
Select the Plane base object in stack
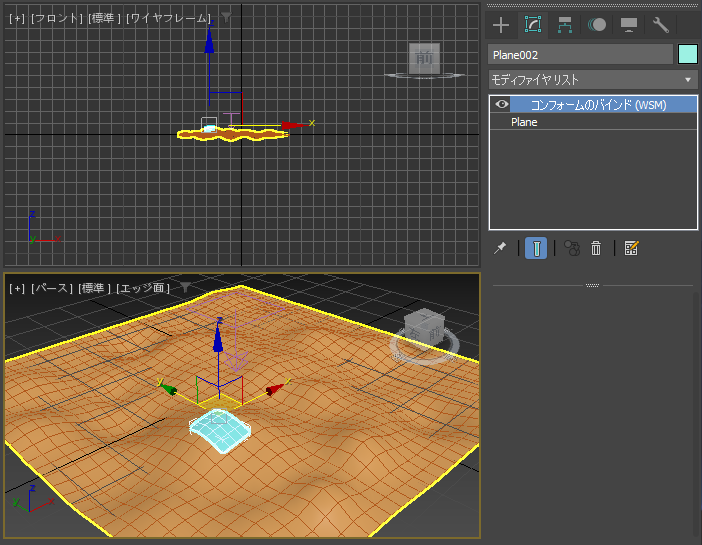524,122
